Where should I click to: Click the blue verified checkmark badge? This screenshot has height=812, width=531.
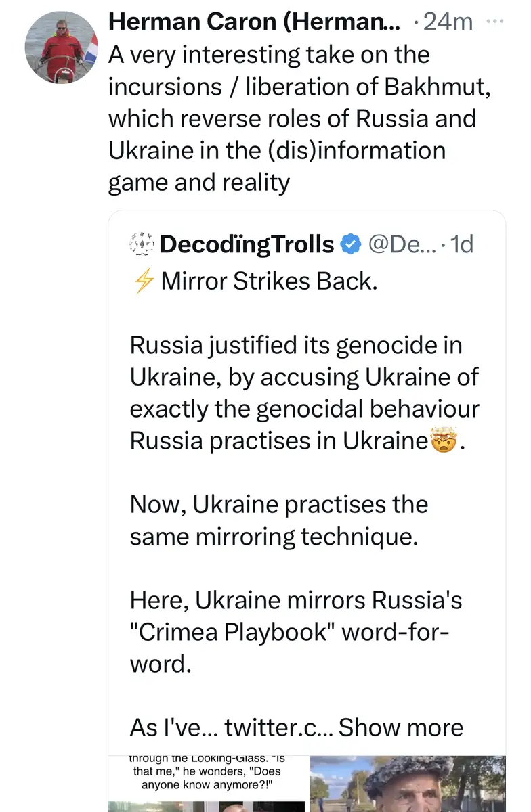pyautogui.click(x=349, y=244)
